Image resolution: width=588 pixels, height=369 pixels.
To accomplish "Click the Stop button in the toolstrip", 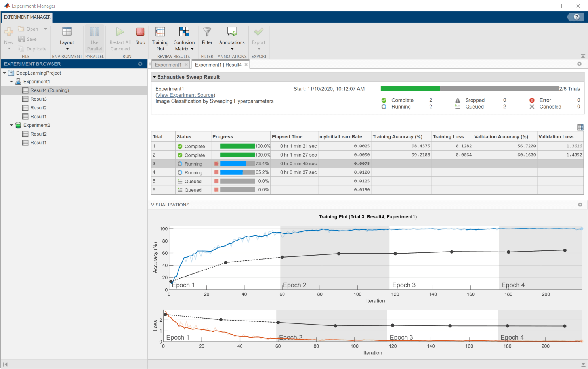I will click(x=140, y=36).
